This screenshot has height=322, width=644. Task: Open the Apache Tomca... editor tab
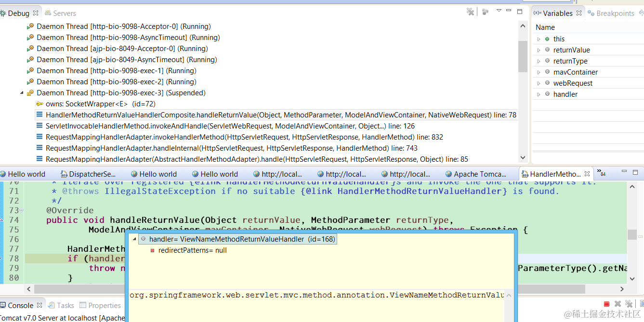click(476, 174)
